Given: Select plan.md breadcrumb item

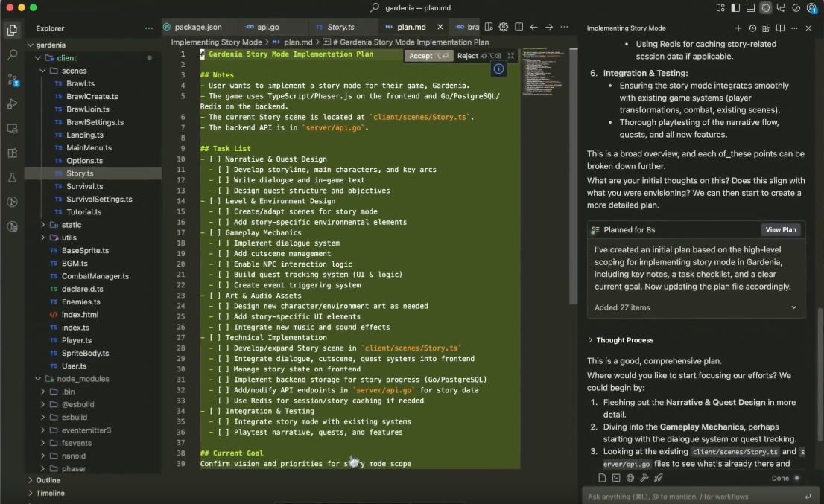Looking at the screenshot, I should point(298,42).
